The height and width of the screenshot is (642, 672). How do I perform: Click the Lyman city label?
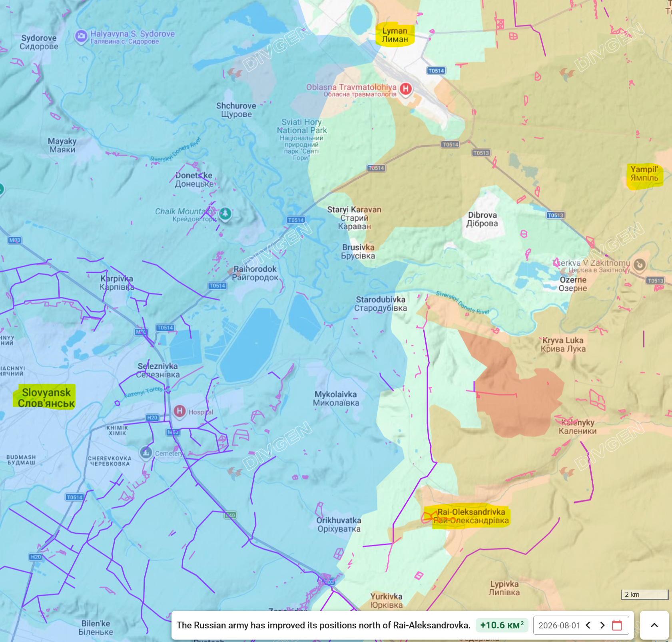pyautogui.click(x=395, y=35)
